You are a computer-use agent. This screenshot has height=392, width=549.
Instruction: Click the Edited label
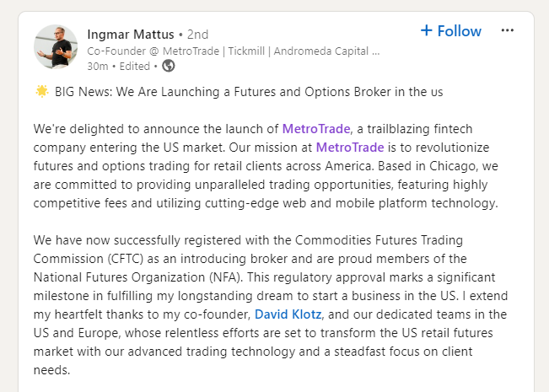[x=135, y=67]
